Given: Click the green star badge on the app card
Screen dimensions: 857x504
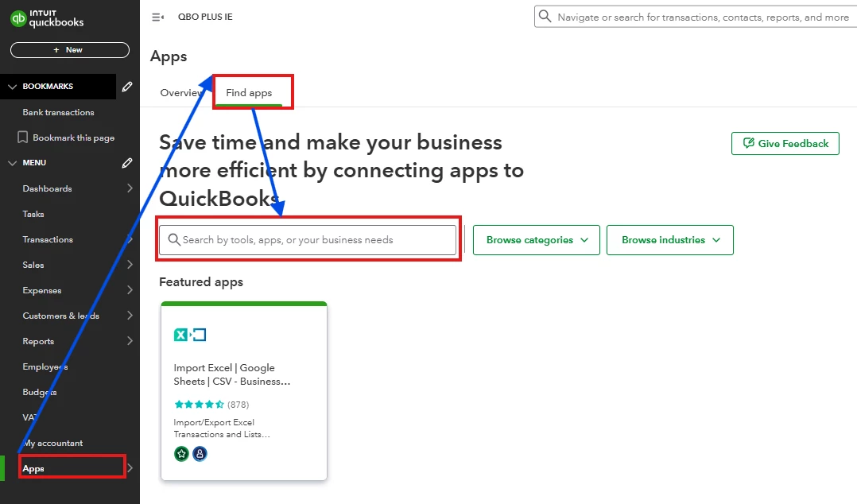Looking at the screenshot, I should tap(181, 454).
